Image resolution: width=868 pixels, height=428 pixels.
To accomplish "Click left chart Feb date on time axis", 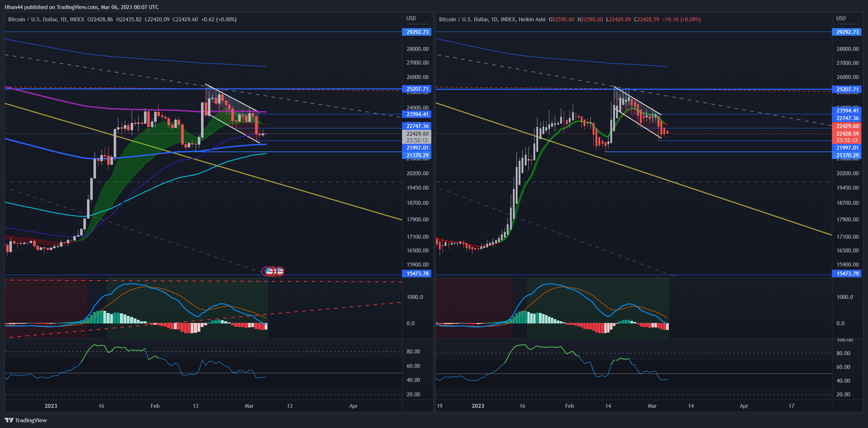I will click(x=155, y=406).
